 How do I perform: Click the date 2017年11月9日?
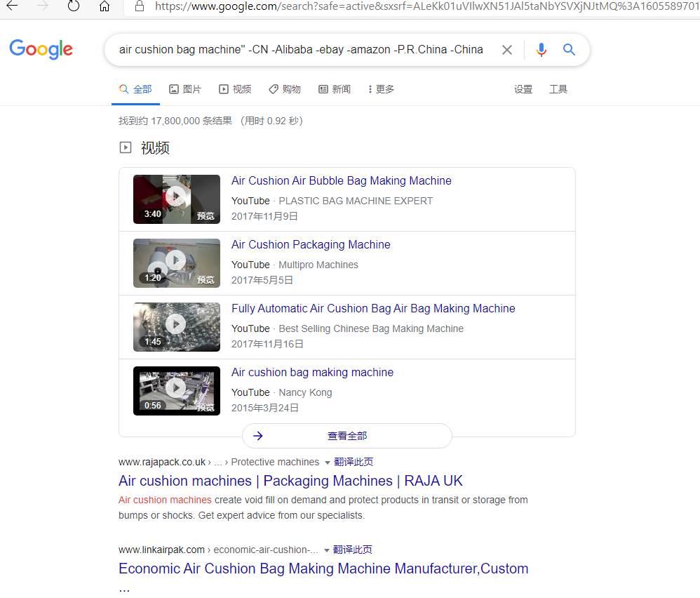[264, 217]
